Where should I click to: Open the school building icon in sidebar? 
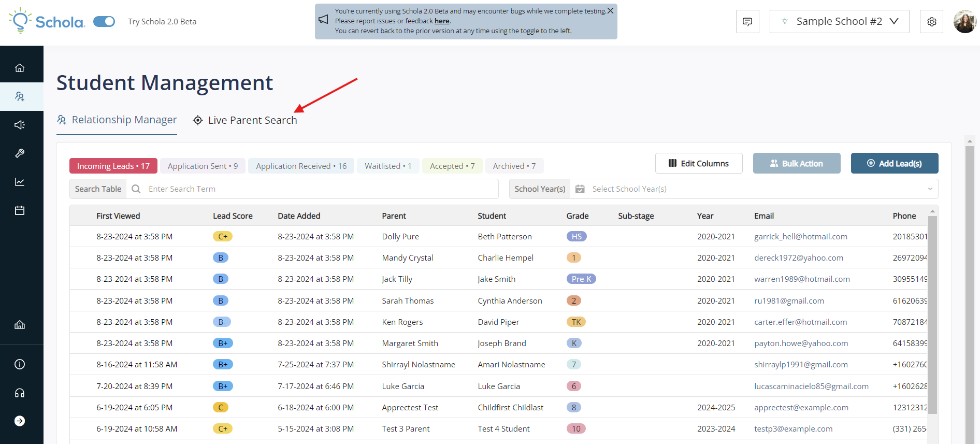click(20, 325)
